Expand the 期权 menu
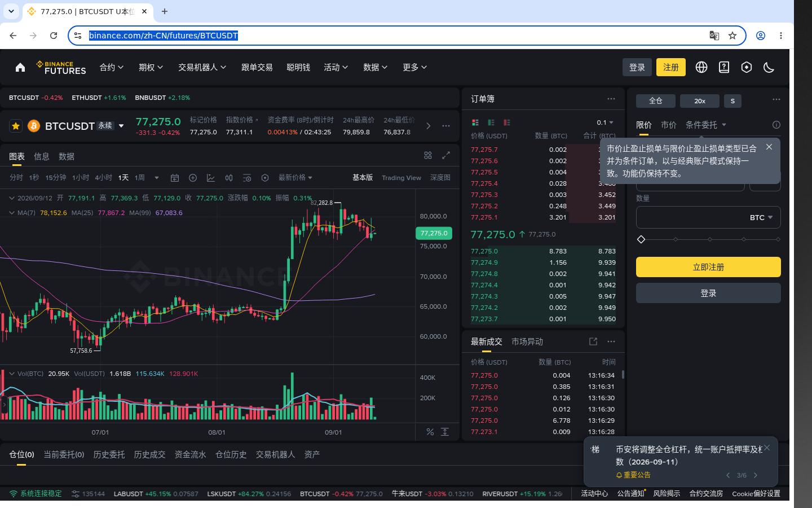 click(151, 67)
